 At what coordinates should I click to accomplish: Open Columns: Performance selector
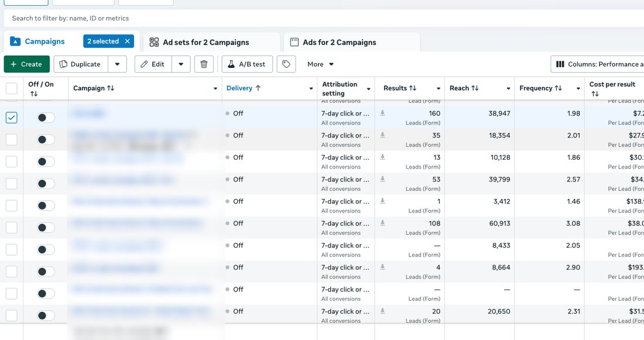598,64
